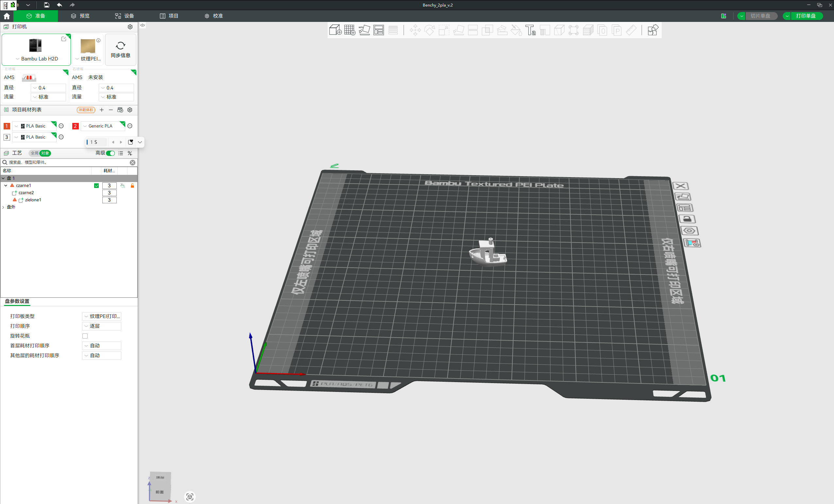Click the Add plate grid icon

click(x=349, y=30)
